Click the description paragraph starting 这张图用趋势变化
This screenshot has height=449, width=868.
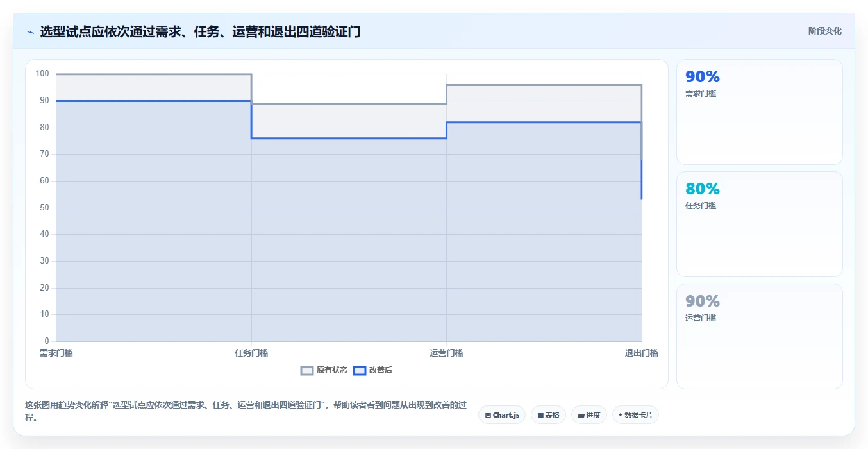246,411
